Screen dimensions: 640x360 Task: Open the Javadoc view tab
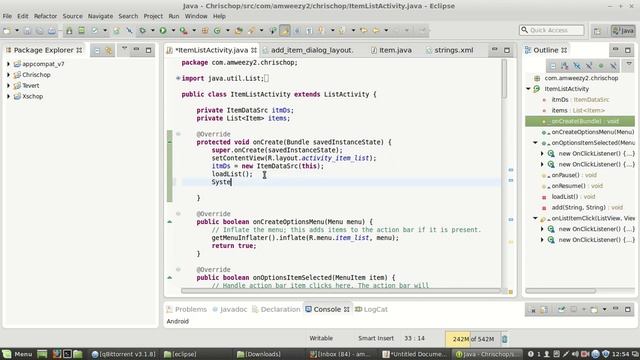pos(230,309)
